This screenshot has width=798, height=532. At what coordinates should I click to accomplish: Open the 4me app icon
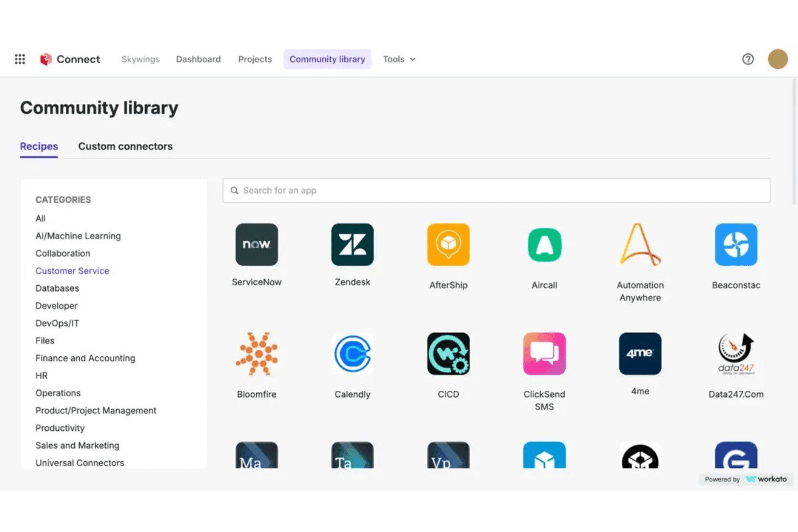click(640, 354)
